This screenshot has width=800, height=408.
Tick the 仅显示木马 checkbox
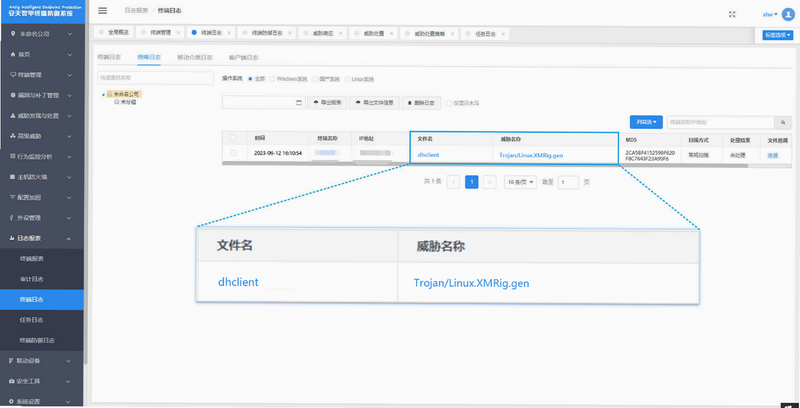(x=449, y=103)
